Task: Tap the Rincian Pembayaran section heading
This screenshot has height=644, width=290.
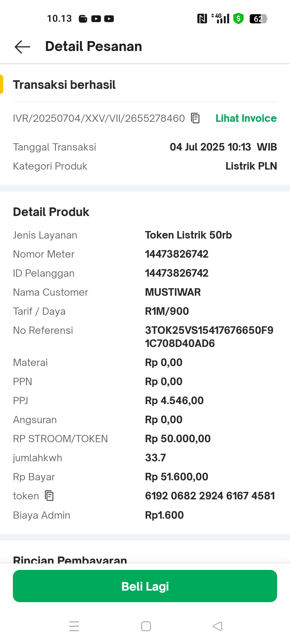Action: (x=70, y=560)
